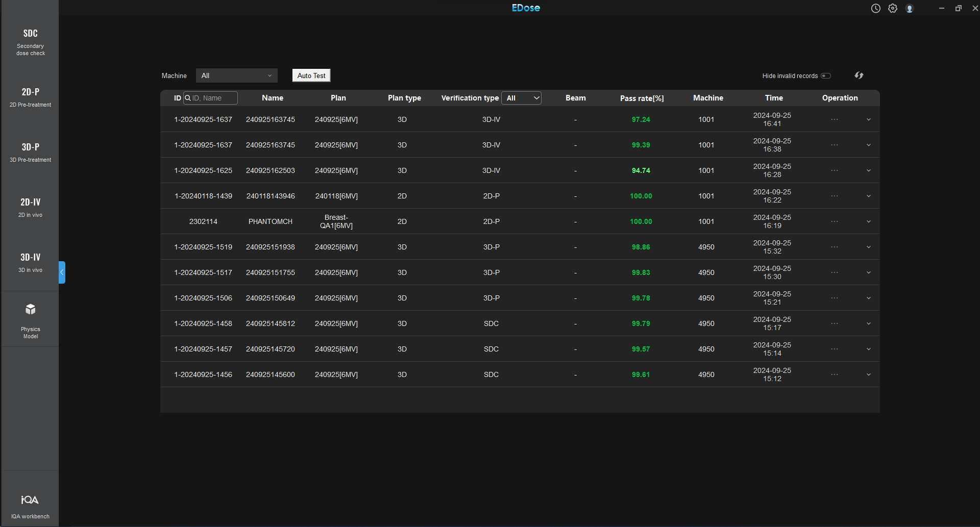This screenshot has height=527, width=980.
Task: Click the refresh records icon
Action: [x=859, y=76]
